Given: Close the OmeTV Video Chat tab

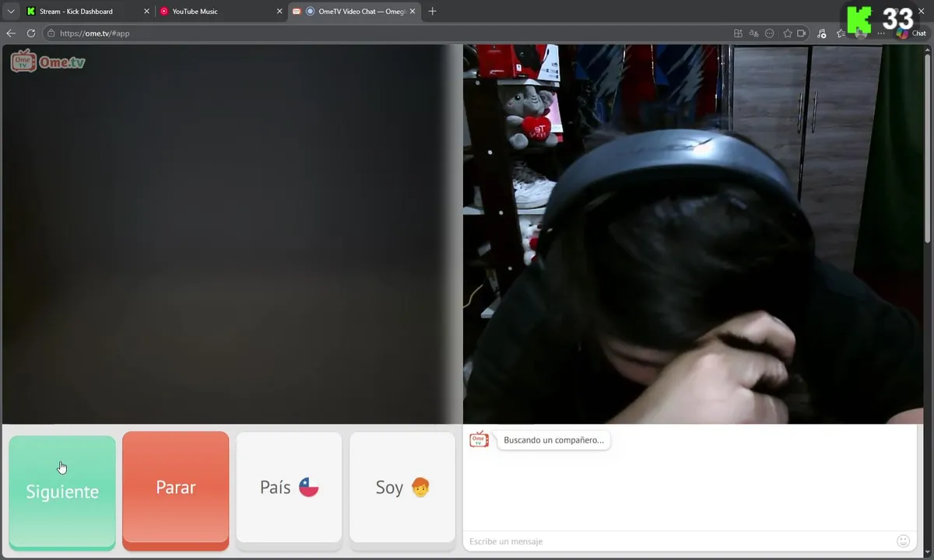Looking at the screenshot, I should (x=413, y=12).
